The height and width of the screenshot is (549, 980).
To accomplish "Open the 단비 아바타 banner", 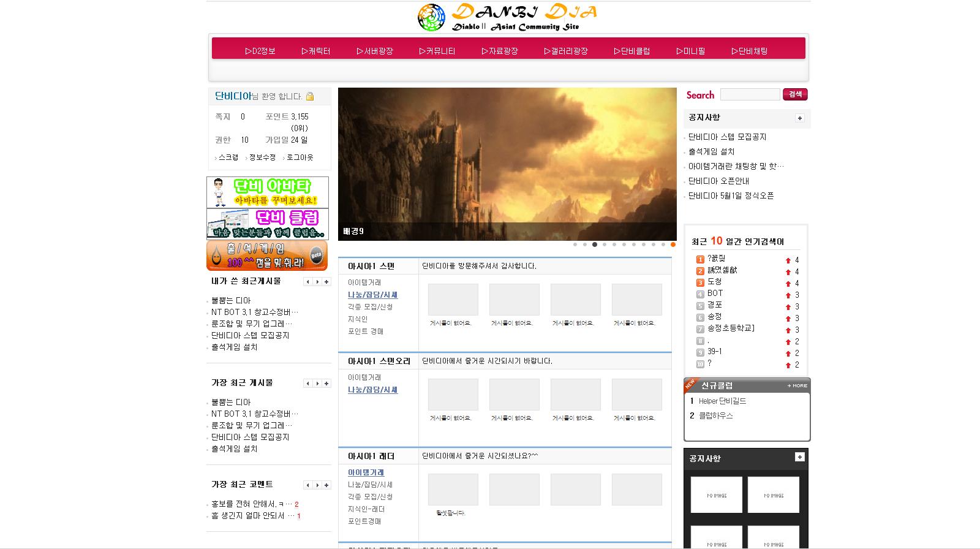I will 268,192.
